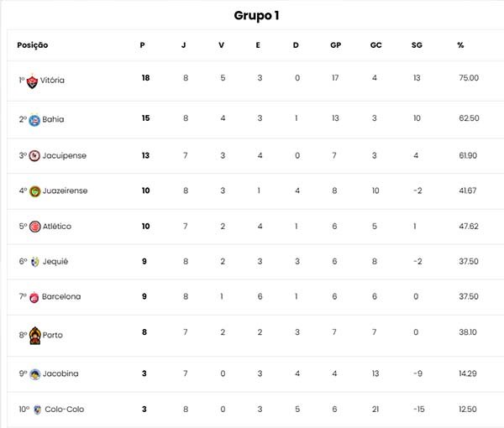
Task: Click the % percentage column header
Action: [x=460, y=45]
